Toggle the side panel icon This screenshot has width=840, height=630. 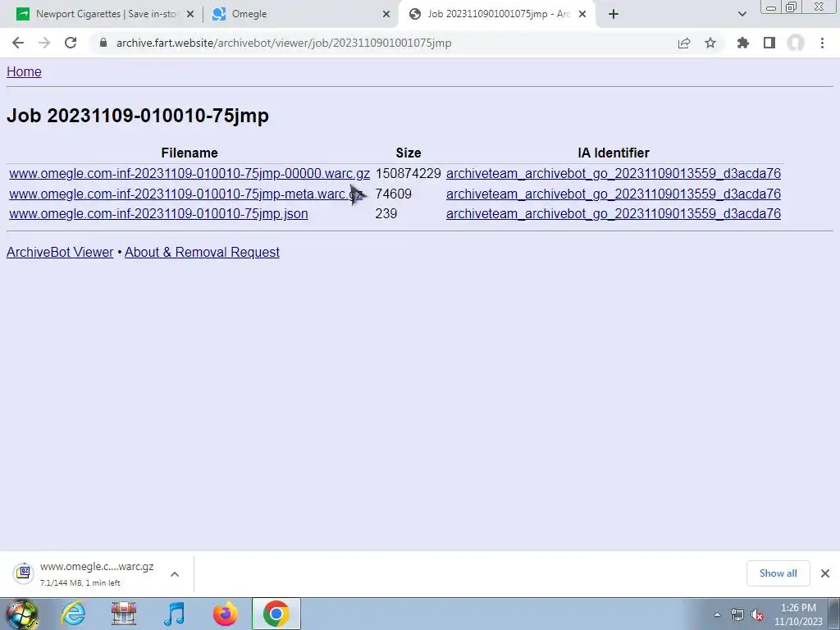click(769, 43)
